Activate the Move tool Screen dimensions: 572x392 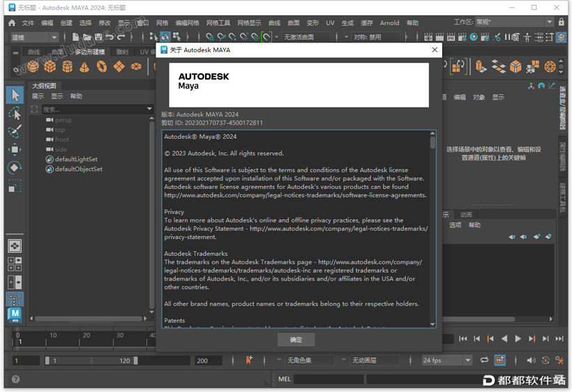pos(15,149)
